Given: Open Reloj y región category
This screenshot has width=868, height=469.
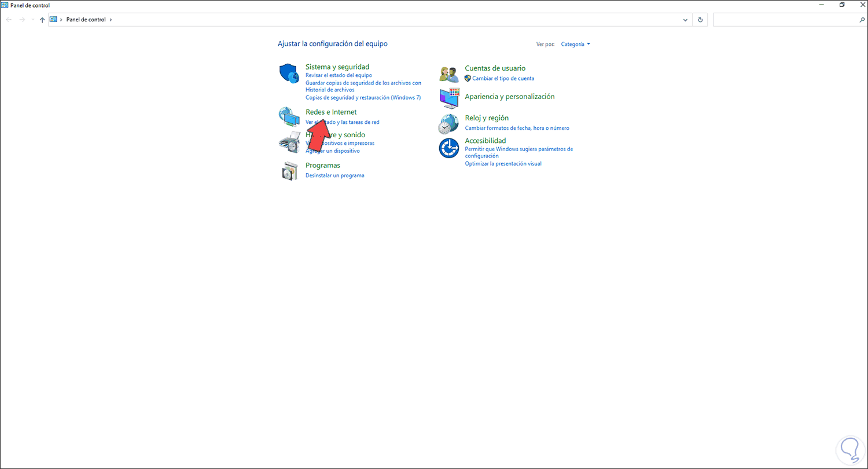Looking at the screenshot, I should (487, 118).
